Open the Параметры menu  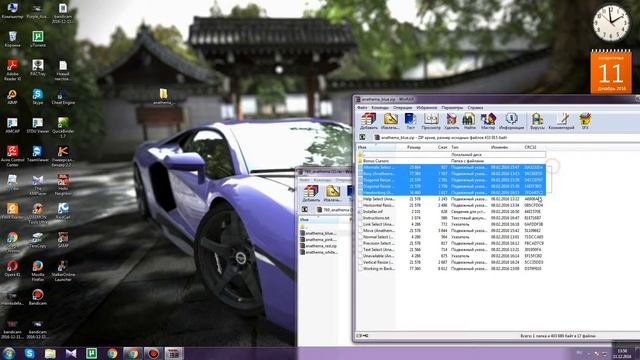click(452, 107)
